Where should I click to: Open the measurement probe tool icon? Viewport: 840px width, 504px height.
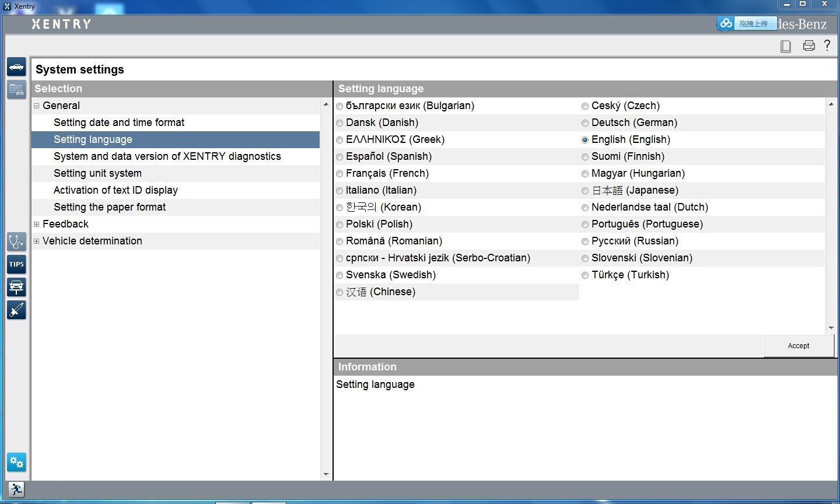[16, 310]
